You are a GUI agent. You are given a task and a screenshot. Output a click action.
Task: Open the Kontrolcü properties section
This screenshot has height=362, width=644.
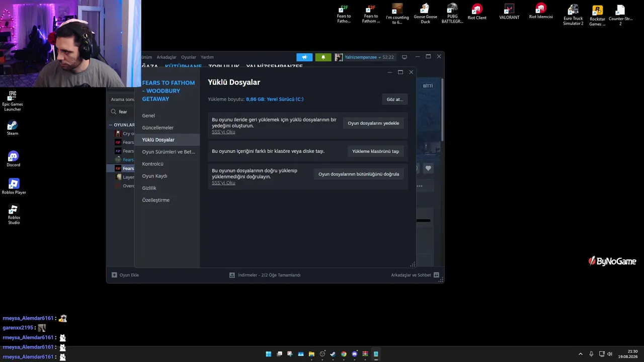click(x=167, y=164)
